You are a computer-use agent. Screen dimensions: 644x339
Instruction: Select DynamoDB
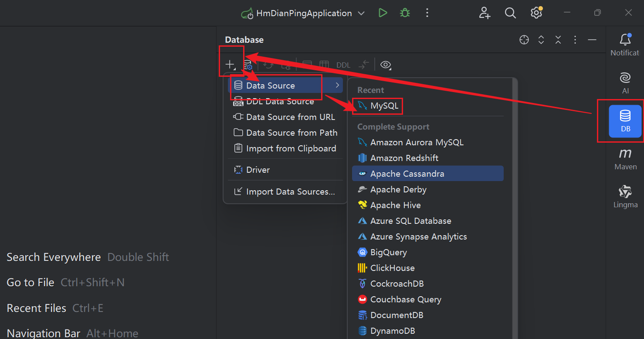click(x=428, y=331)
